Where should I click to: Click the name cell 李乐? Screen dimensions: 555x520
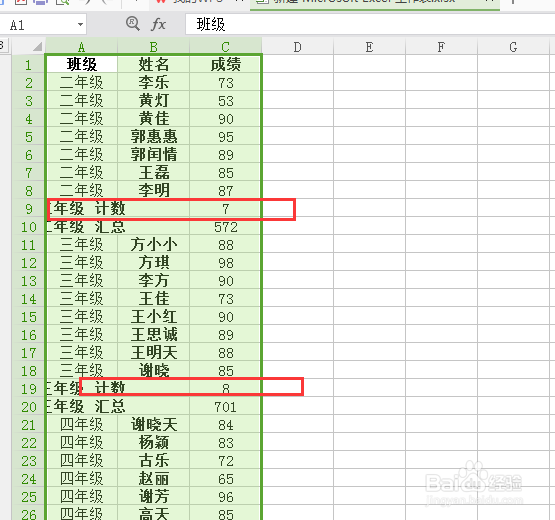pos(153,82)
